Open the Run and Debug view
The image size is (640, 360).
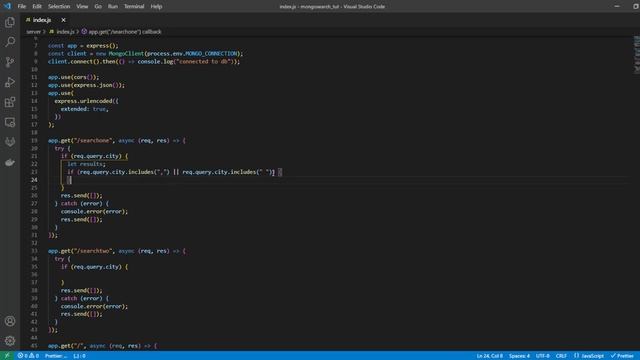coord(10,82)
